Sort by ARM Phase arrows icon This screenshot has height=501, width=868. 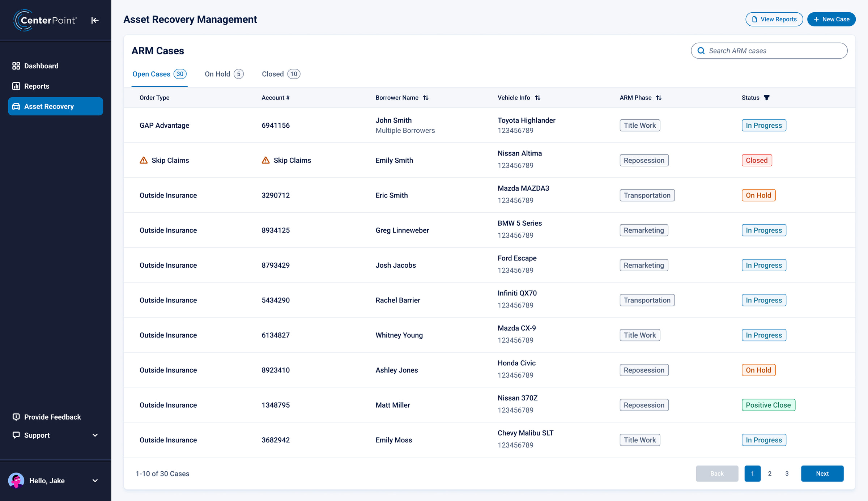659,98
